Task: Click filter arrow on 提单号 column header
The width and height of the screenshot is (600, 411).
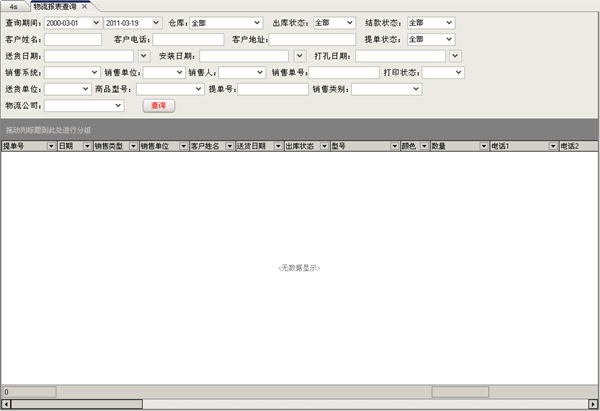Action: pyautogui.click(x=50, y=146)
